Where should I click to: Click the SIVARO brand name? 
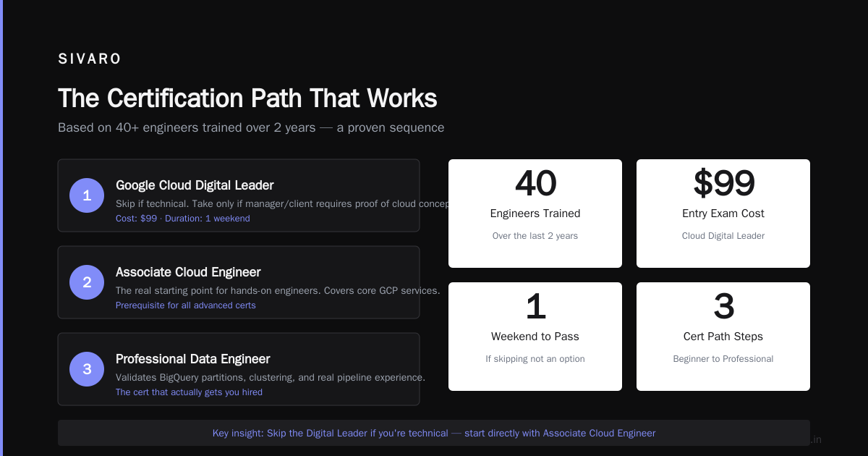click(90, 59)
